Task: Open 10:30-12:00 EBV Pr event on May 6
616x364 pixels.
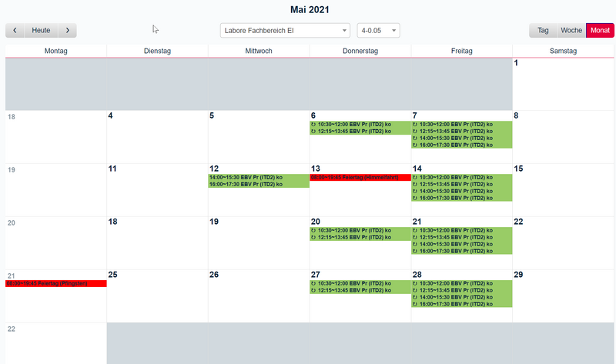Action: [x=360, y=125]
